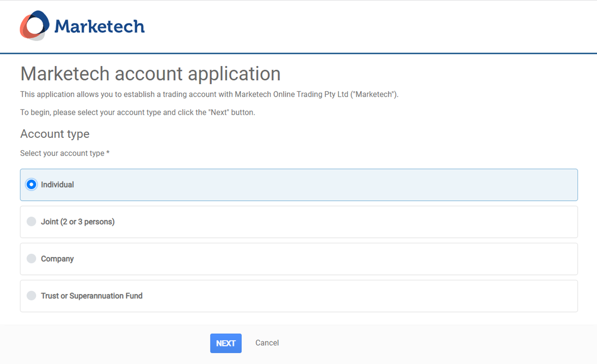
Task: Click the NEXT button
Action: tap(226, 343)
